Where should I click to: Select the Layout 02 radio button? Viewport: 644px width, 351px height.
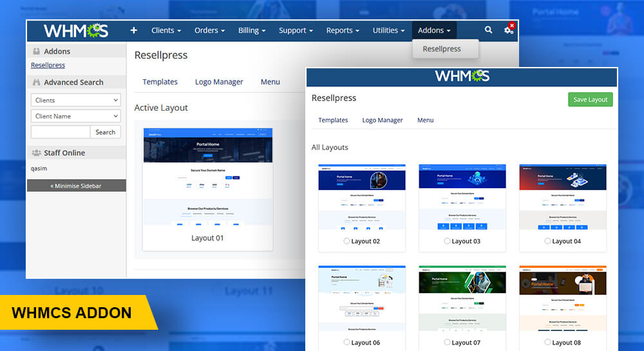click(346, 241)
